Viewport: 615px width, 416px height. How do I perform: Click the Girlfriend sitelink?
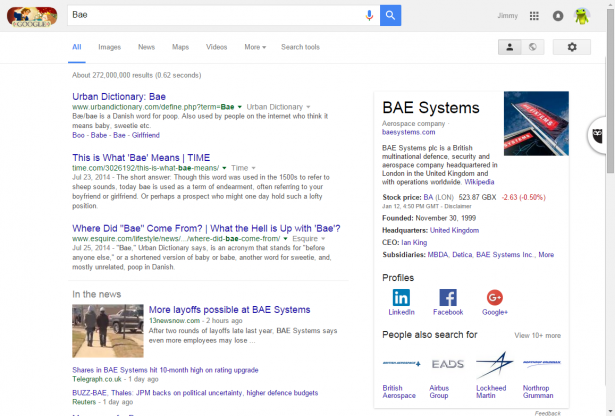[x=146, y=135]
